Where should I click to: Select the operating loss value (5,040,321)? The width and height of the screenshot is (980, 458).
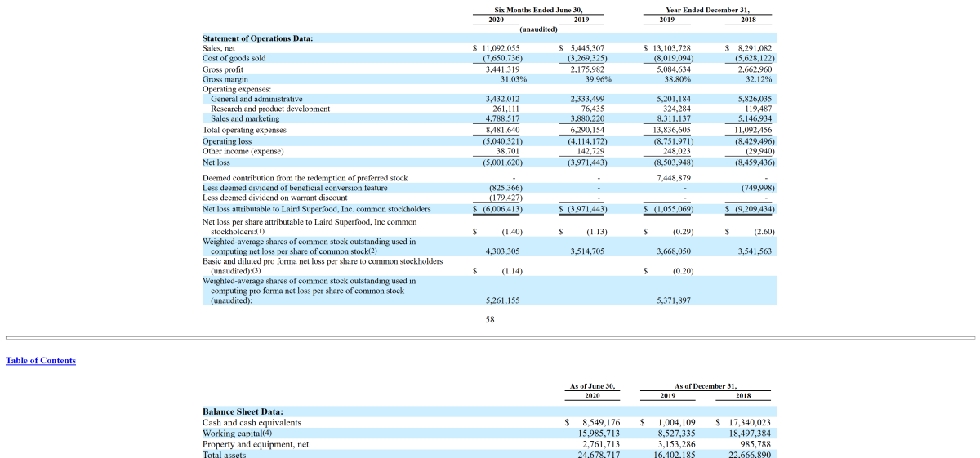[x=503, y=140]
